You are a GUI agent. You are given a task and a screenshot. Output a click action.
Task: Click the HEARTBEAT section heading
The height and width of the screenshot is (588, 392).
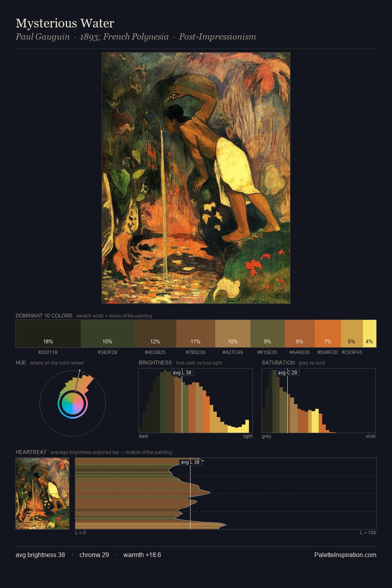click(x=31, y=452)
